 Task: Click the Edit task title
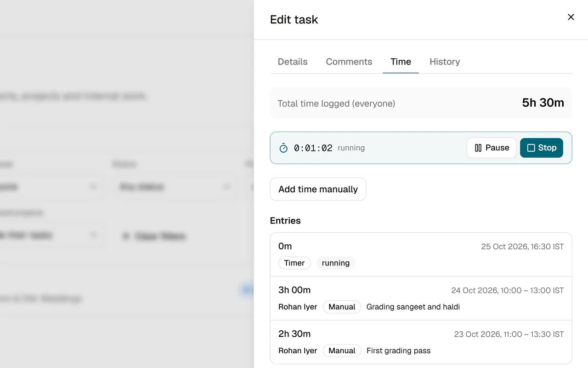coord(294,20)
